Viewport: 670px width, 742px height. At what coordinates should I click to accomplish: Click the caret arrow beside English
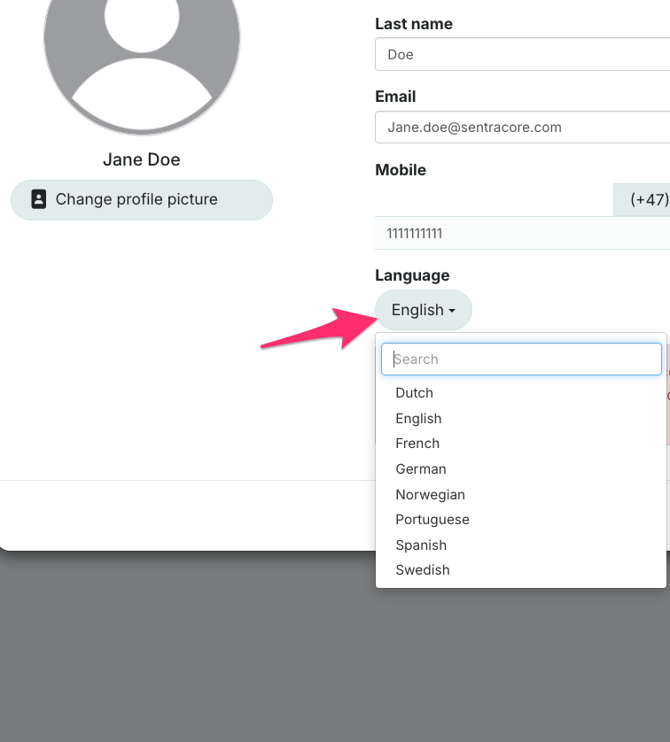point(452,311)
